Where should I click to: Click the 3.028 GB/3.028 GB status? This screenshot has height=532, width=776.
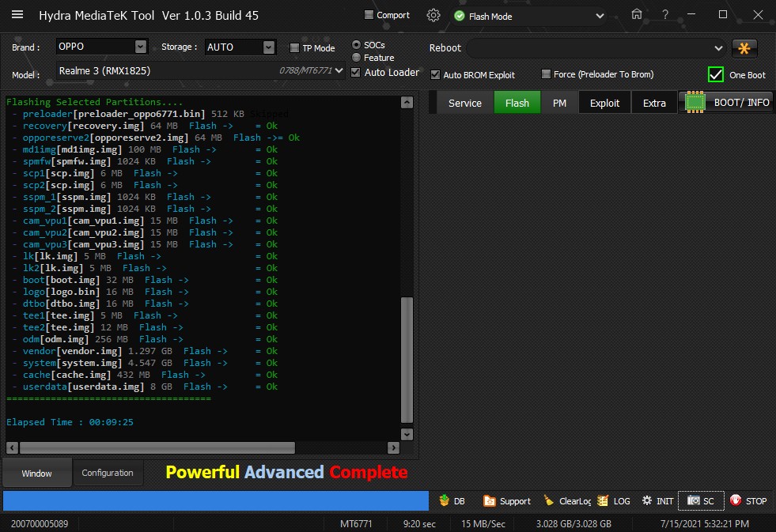573,523
